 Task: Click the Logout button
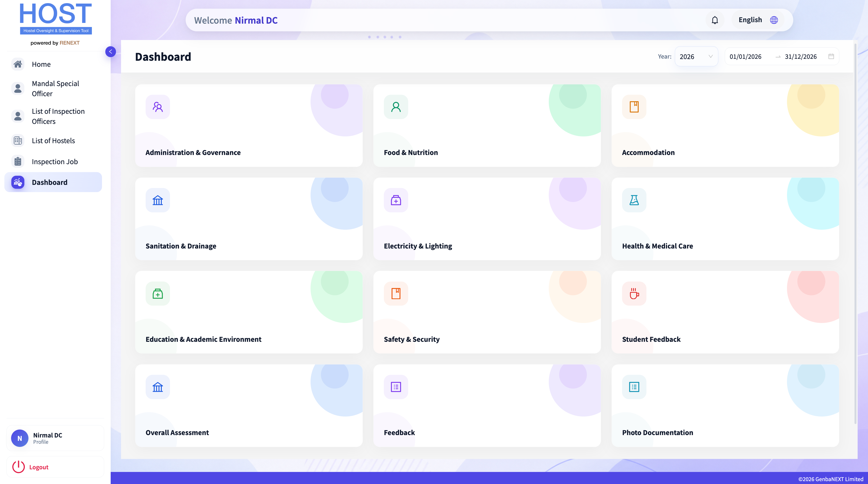click(55, 467)
